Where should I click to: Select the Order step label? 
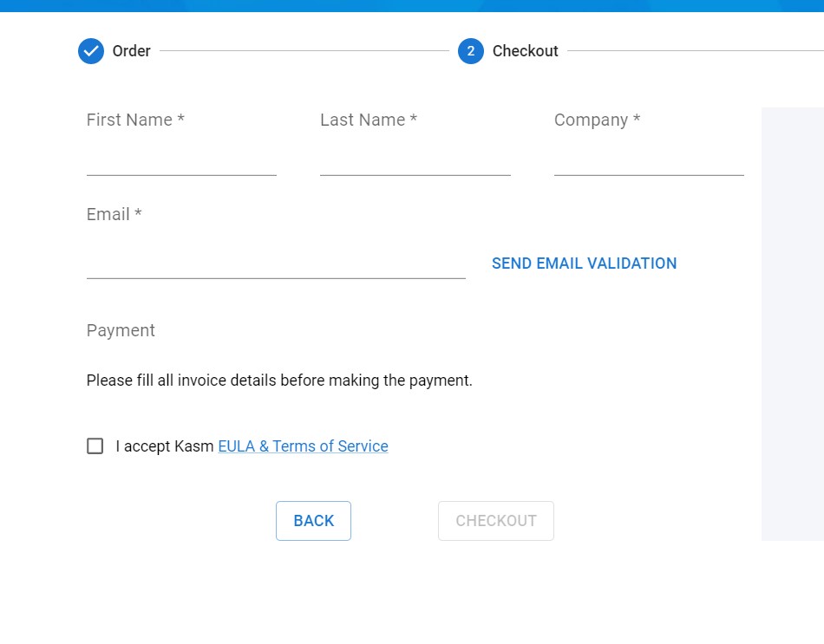131,51
